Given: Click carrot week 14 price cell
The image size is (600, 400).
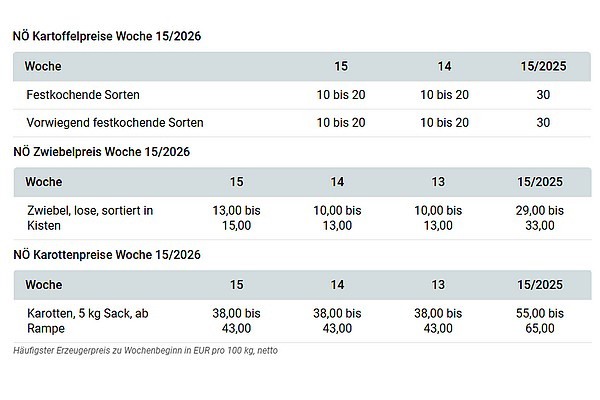Looking at the screenshot, I should click(x=338, y=320).
